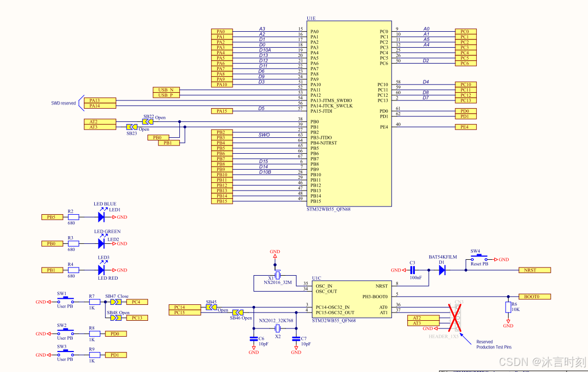Select the PC4 port after SB47
Image resolution: width=588 pixels, height=372 pixels.
[x=137, y=302]
